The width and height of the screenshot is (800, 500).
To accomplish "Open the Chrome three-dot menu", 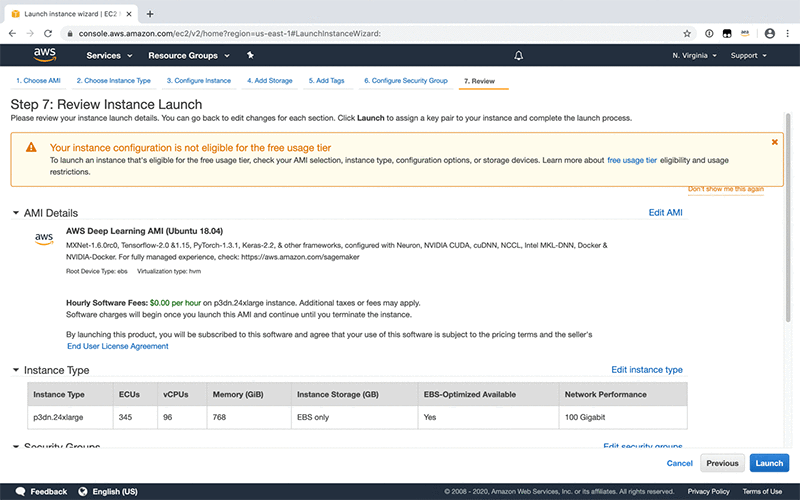I will [x=788, y=34].
